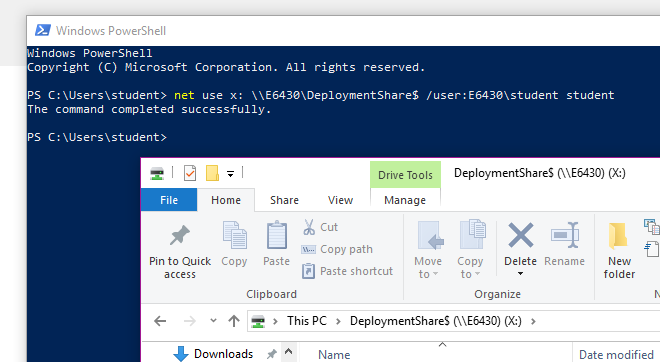
Task: Click the PowerShell prompt line to focus
Action: click(x=97, y=137)
